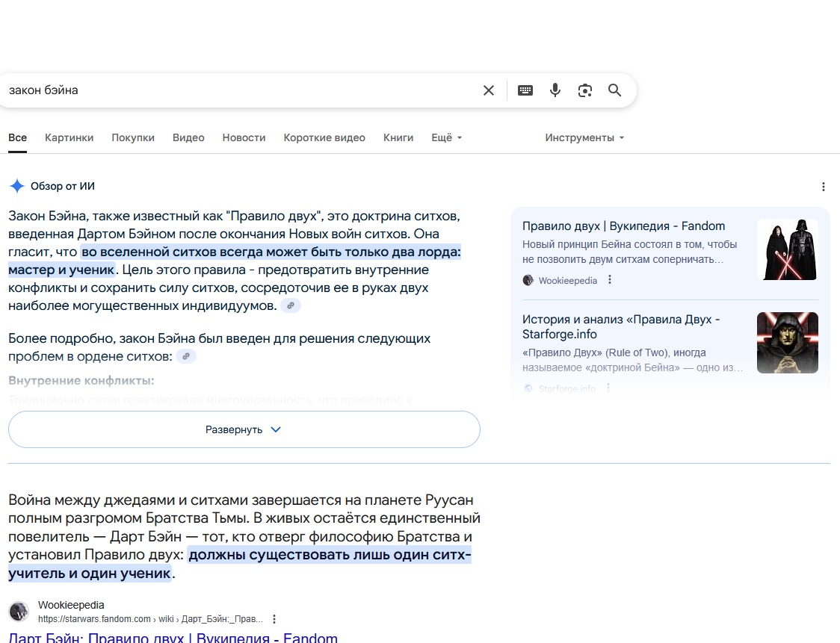This screenshot has width=840, height=643.
Task: Click snippet 'Новый принцип Бейна состоял в том'
Action: click(630, 252)
